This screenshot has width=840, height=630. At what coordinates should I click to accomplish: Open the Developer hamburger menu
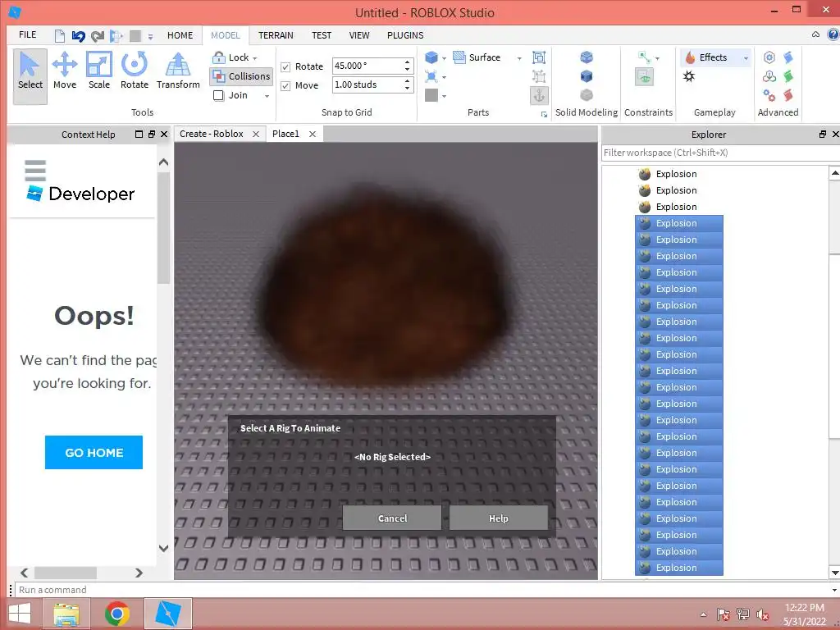tap(35, 171)
